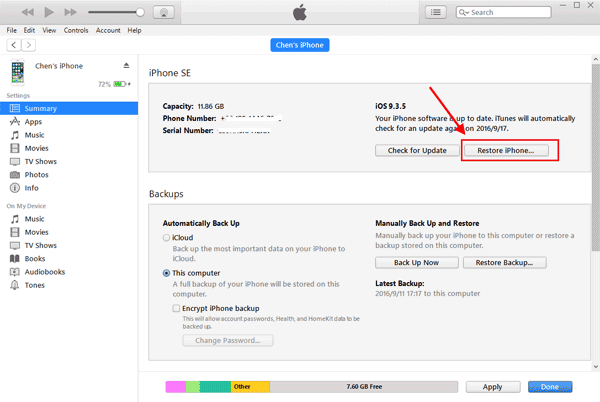Click the pink storage bar segment
This screenshot has height=402, width=600.
pos(176,387)
